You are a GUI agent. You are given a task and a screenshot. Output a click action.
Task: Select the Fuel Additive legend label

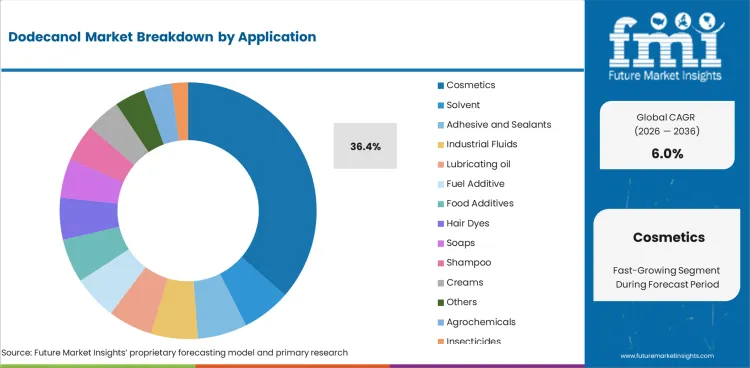pyautogui.click(x=475, y=184)
